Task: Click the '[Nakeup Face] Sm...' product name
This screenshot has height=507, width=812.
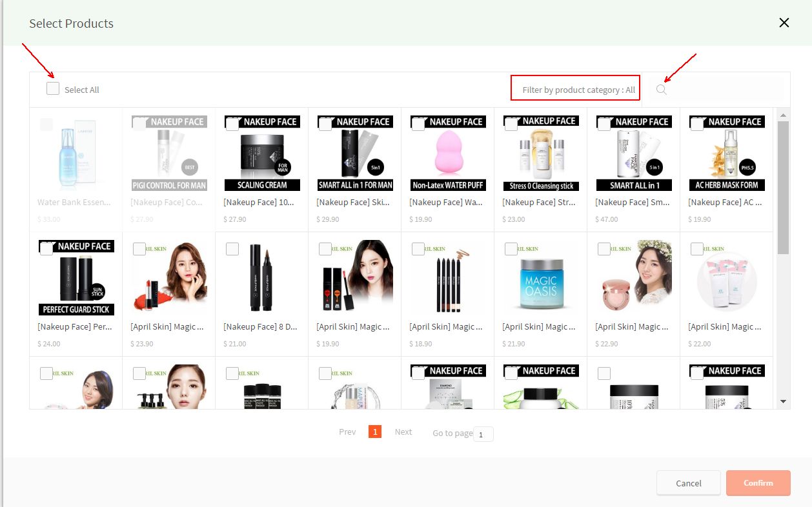Action: click(x=632, y=202)
